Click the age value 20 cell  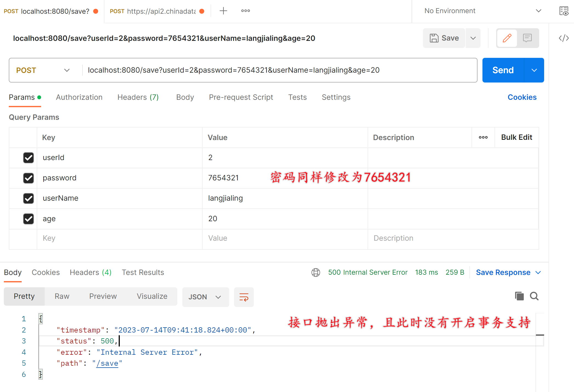tap(285, 219)
